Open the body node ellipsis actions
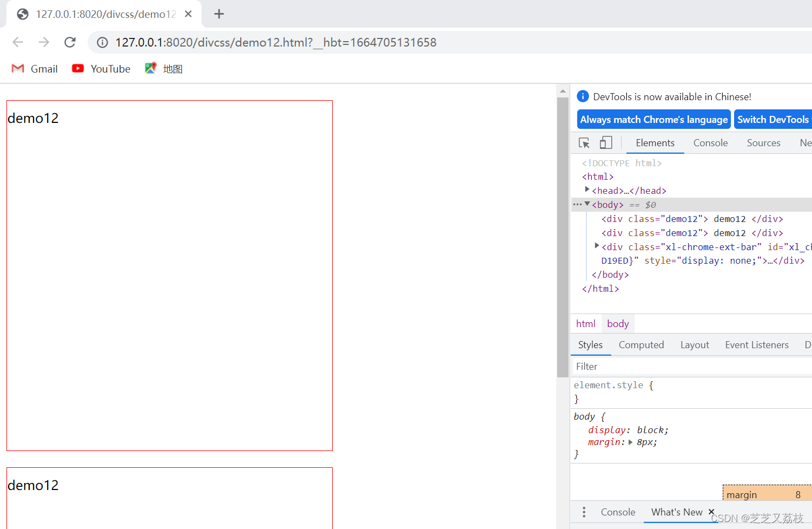This screenshot has width=812, height=529. click(x=577, y=205)
